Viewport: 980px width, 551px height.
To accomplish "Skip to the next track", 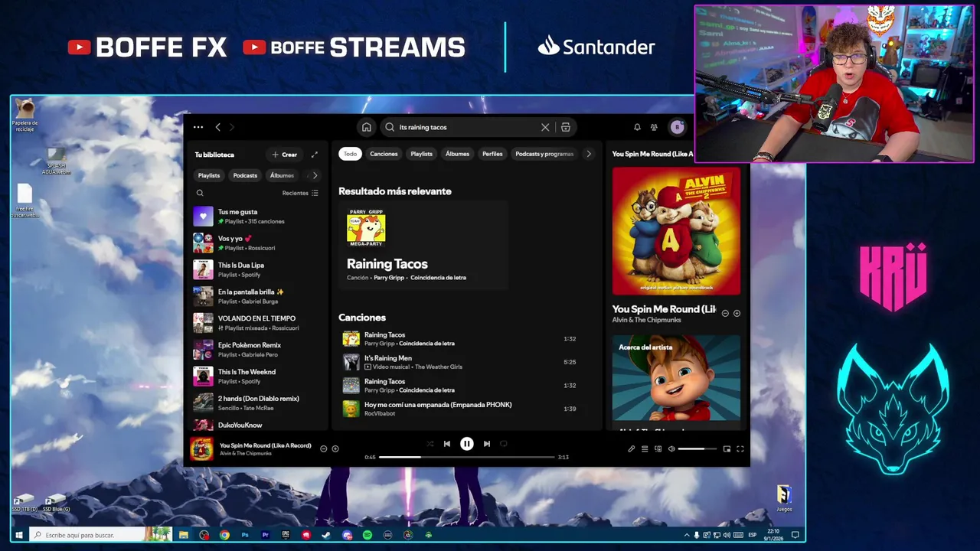I will (486, 444).
